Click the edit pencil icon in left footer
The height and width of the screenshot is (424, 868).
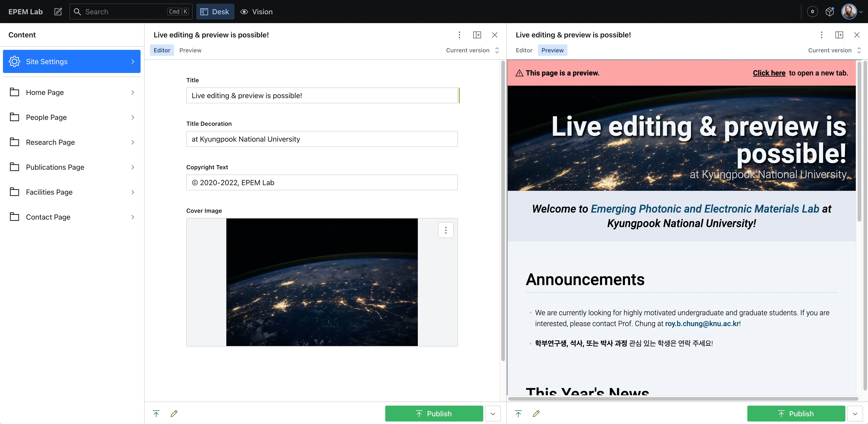174,414
